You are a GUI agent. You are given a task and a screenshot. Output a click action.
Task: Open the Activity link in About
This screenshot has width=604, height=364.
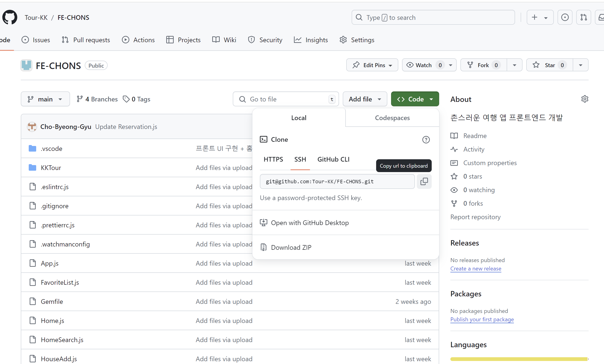pos(467,149)
